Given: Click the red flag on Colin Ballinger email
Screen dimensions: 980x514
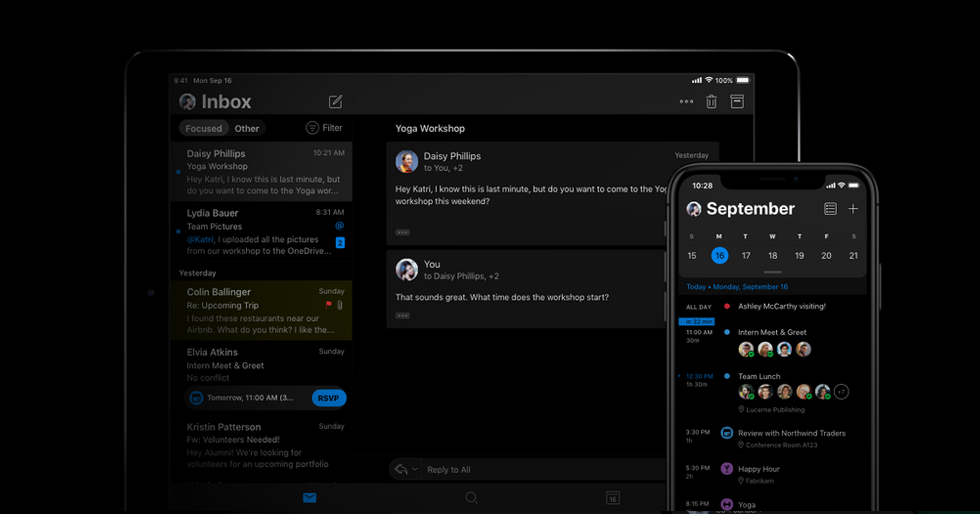Looking at the screenshot, I should [x=328, y=305].
